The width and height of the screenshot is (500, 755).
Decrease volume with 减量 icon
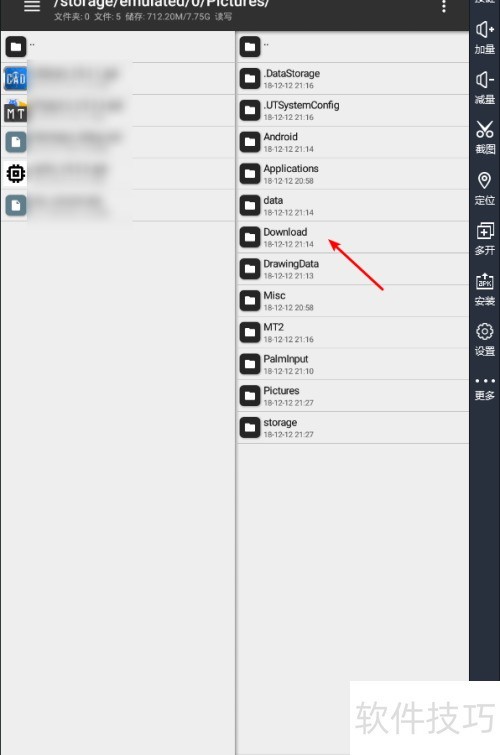click(x=485, y=88)
